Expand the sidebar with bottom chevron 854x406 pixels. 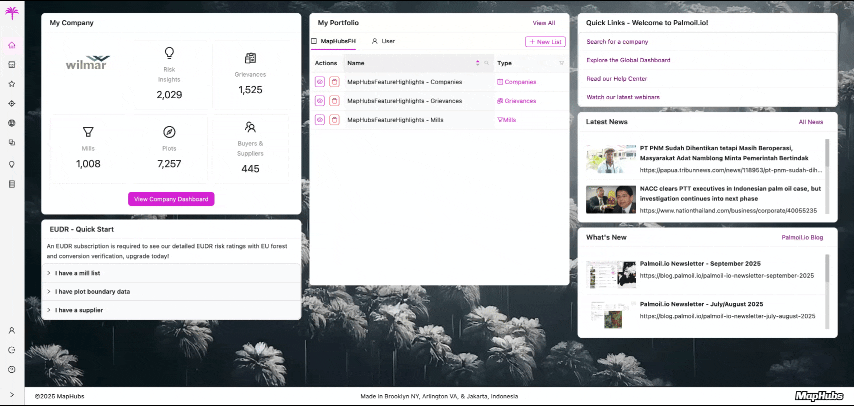click(12, 395)
